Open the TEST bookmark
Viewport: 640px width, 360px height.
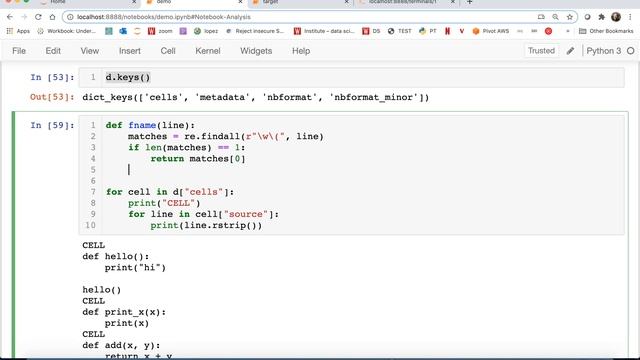click(400, 31)
